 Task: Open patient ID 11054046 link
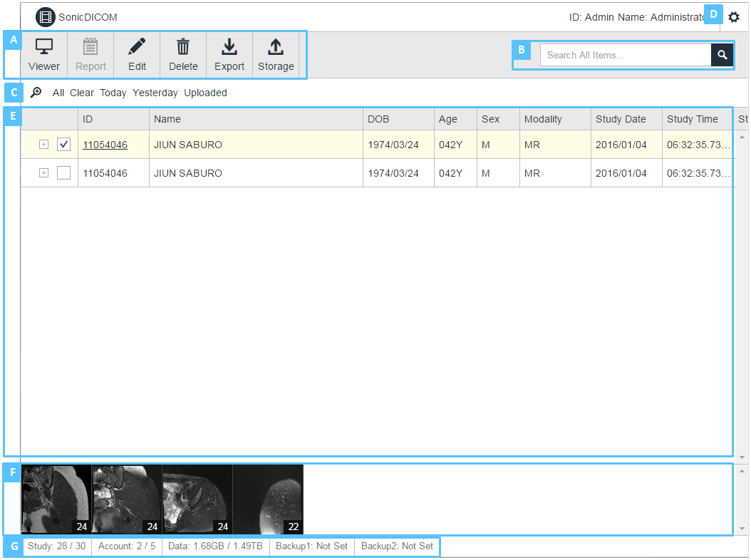tap(104, 144)
